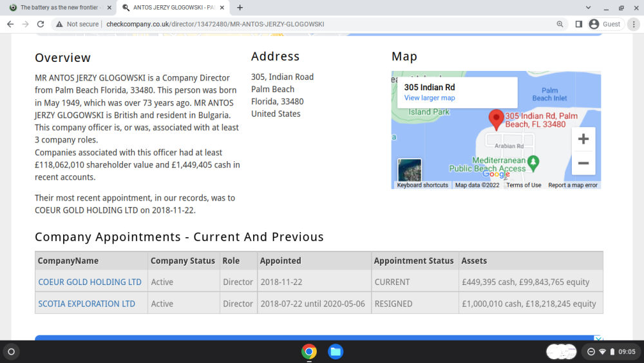Open the launcher circle on the shelf

[x=12, y=352]
